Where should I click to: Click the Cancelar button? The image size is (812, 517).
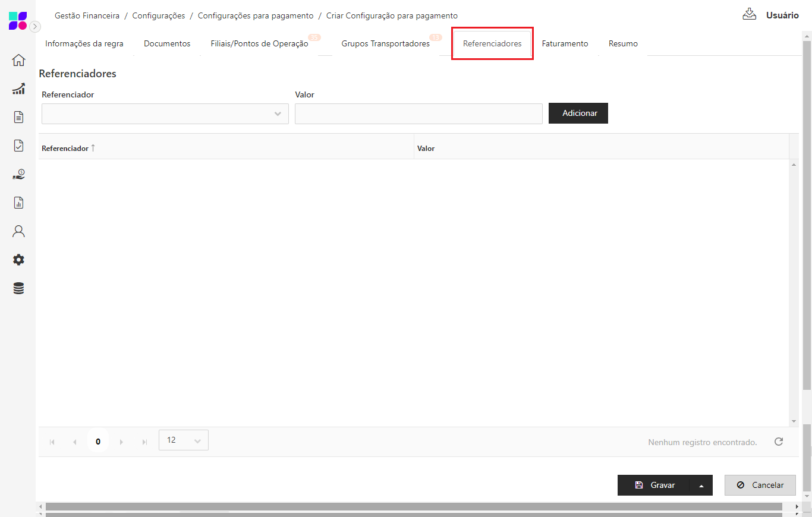click(x=760, y=486)
